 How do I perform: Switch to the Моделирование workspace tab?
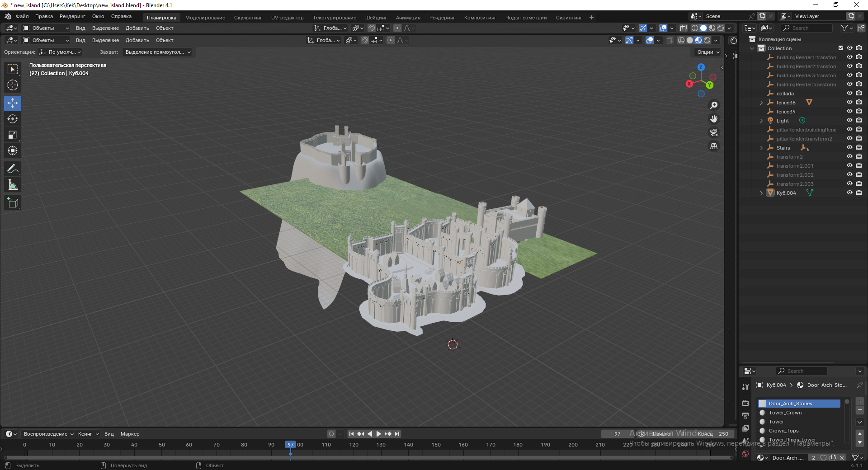tap(205, 18)
